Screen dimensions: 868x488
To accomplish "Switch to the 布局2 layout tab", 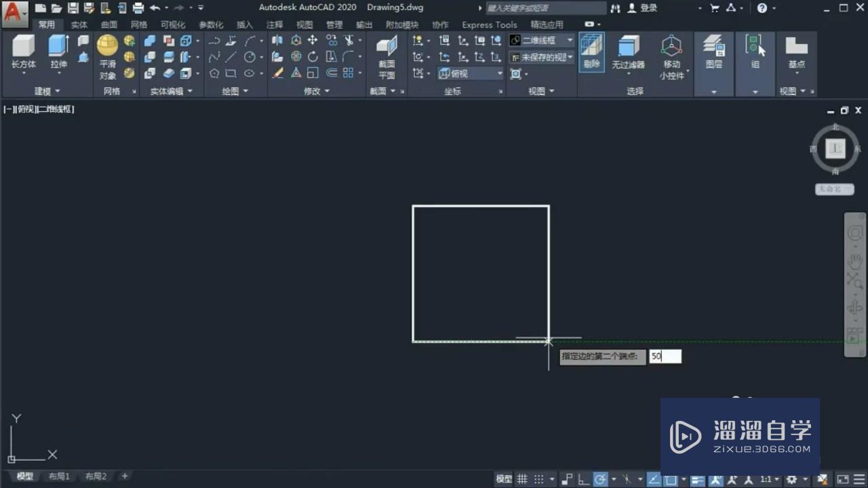I will coord(96,476).
